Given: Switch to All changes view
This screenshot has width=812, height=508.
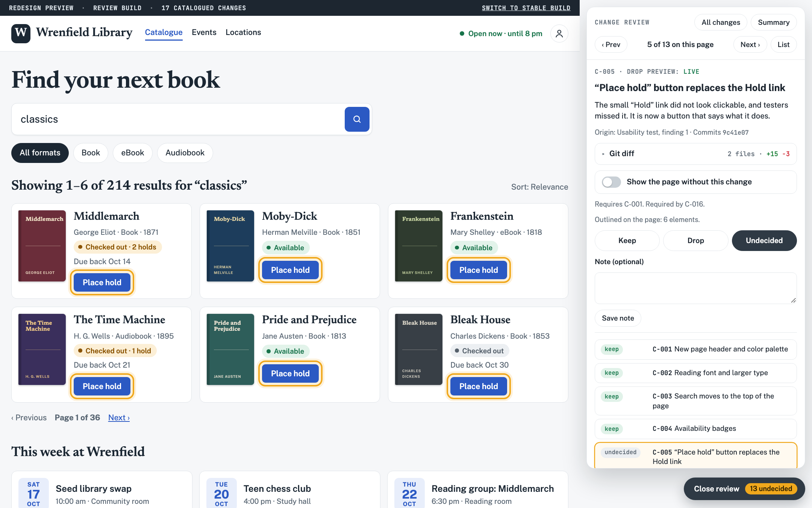Looking at the screenshot, I should tap(721, 23).
